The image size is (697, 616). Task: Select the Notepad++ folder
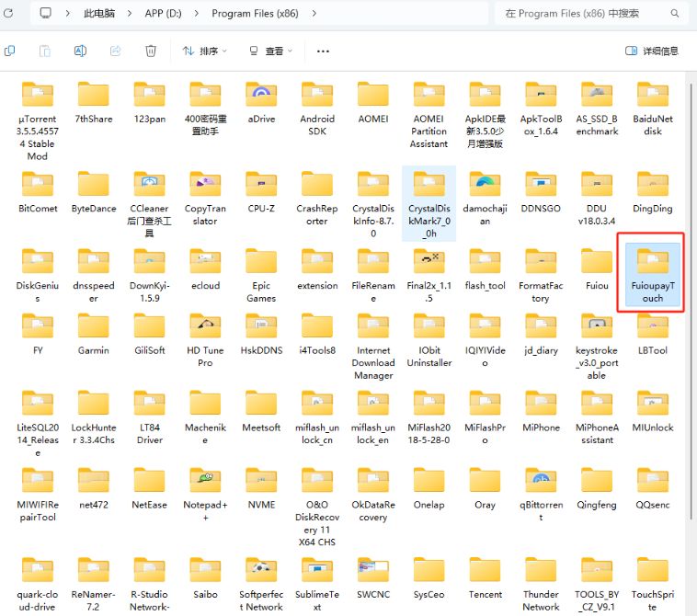(205, 494)
